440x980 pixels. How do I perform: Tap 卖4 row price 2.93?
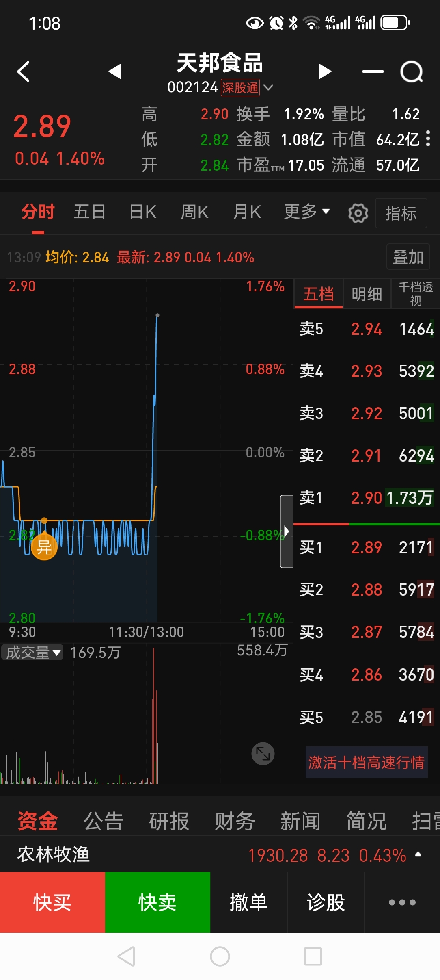[x=367, y=371]
